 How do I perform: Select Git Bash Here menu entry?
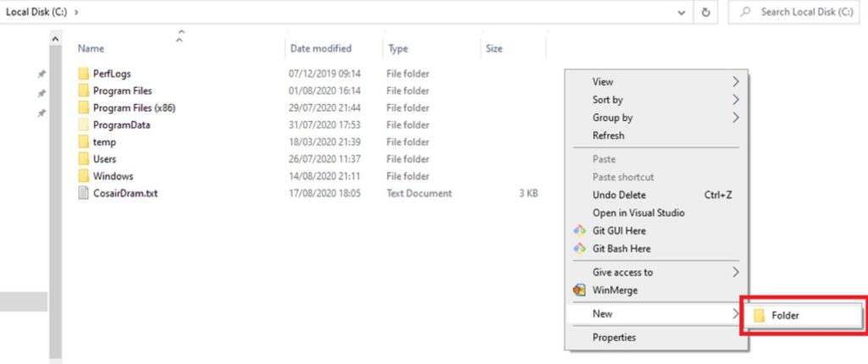click(x=657, y=248)
